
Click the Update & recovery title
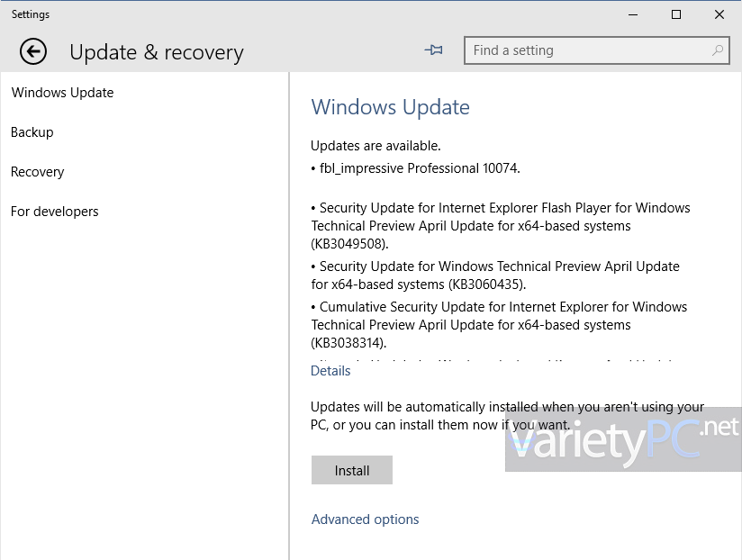pos(157,52)
